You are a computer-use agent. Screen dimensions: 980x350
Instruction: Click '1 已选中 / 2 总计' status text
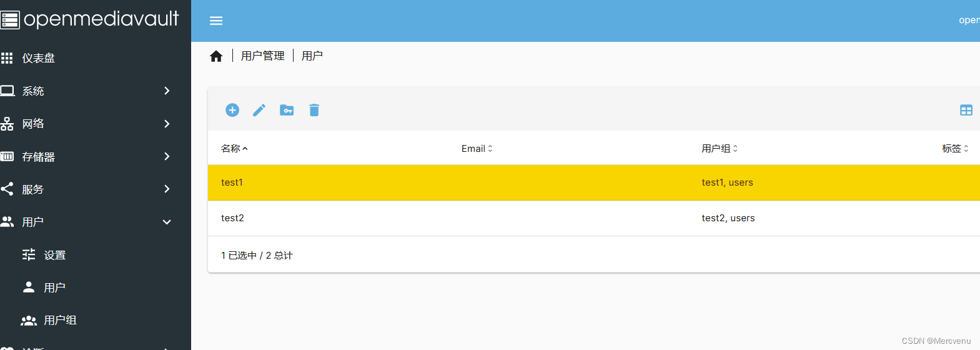tap(257, 256)
